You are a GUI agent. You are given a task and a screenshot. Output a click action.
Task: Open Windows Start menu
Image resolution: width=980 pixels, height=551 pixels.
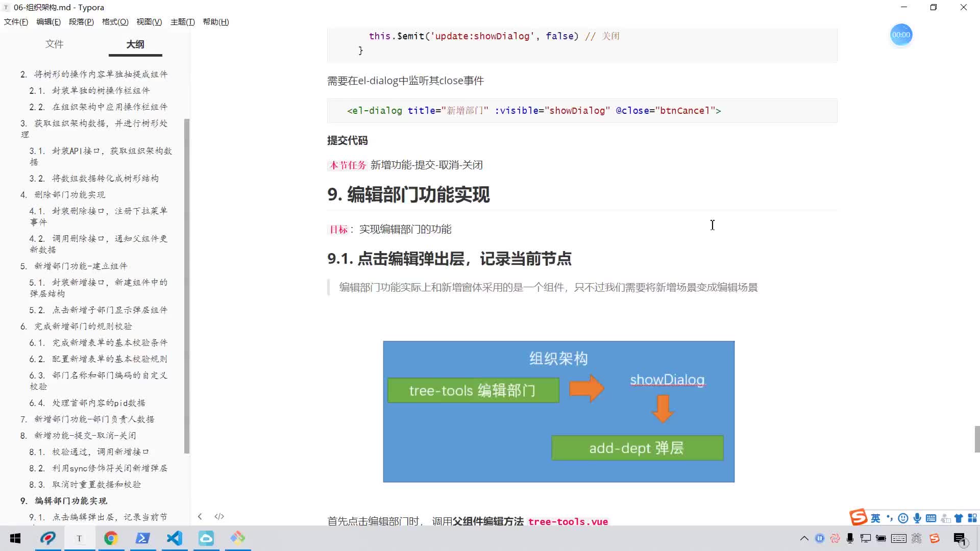tap(15, 538)
